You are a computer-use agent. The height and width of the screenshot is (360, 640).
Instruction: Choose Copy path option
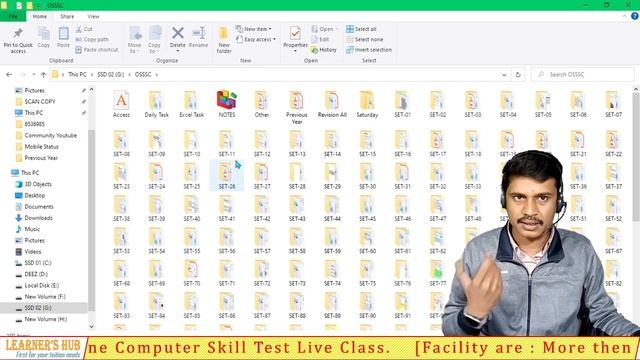(92, 39)
